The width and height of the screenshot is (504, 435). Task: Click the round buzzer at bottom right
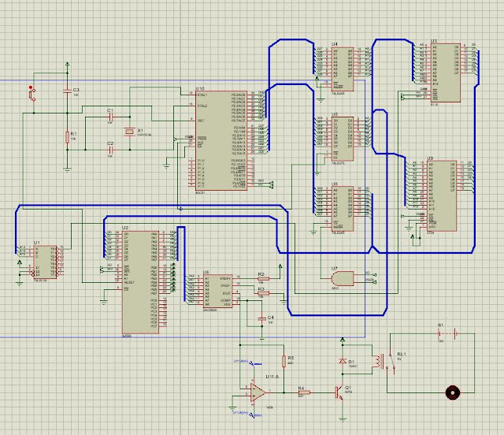tap(453, 392)
